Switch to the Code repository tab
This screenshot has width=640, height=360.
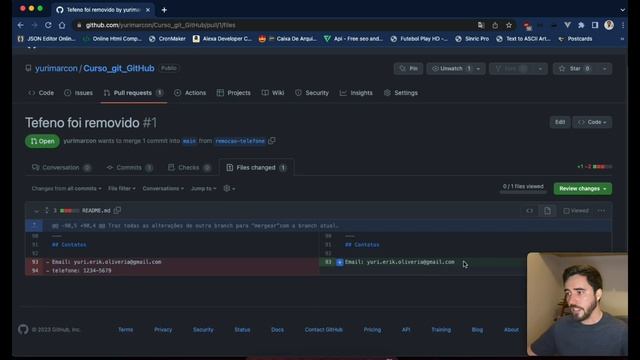click(41, 93)
